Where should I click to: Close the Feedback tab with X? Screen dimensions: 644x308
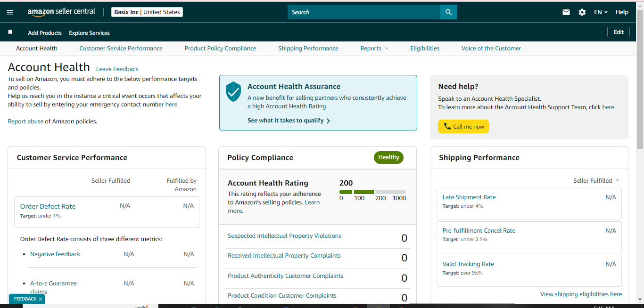41,299
